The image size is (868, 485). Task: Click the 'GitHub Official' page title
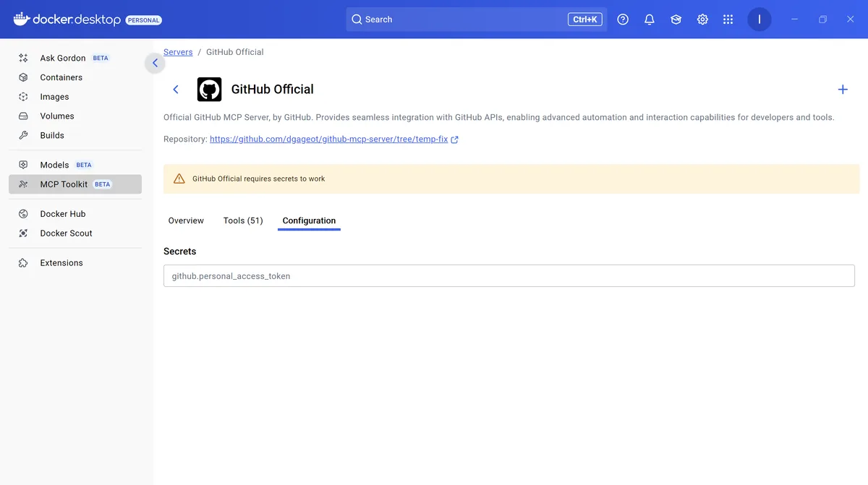(273, 90)
